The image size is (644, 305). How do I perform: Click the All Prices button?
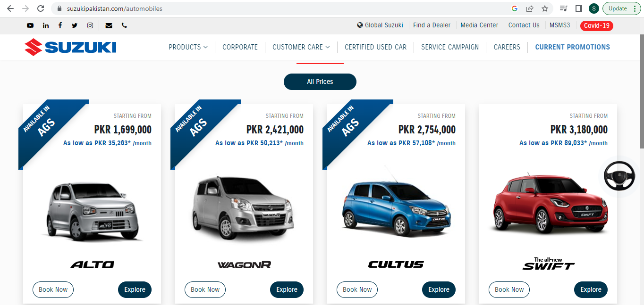[x=320, y=82]
